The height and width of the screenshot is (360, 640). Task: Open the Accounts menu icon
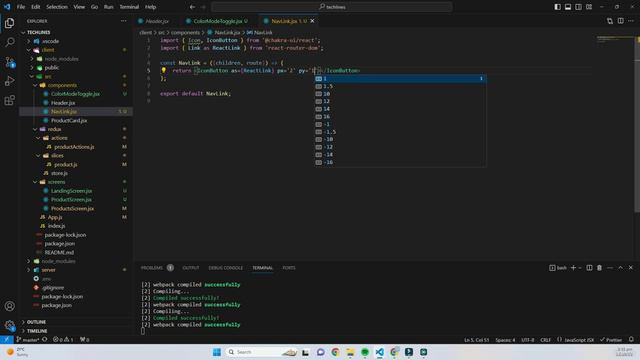(9, 306)
